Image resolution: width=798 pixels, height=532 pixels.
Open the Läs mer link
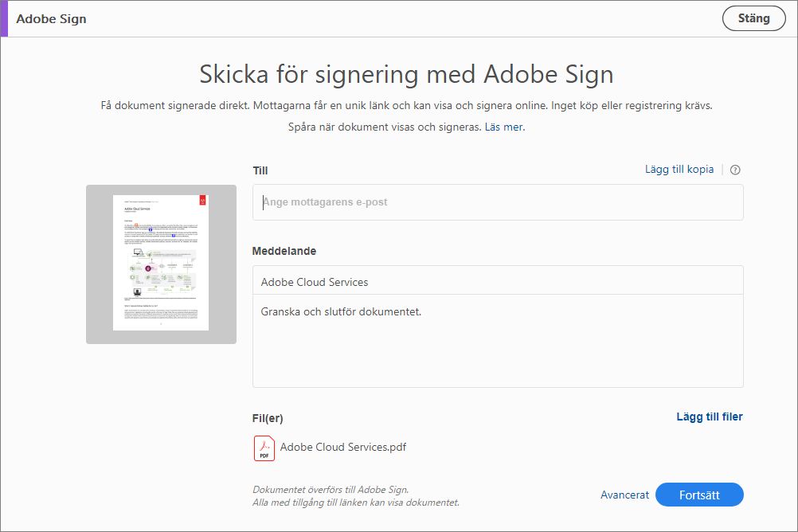(505, 127)
